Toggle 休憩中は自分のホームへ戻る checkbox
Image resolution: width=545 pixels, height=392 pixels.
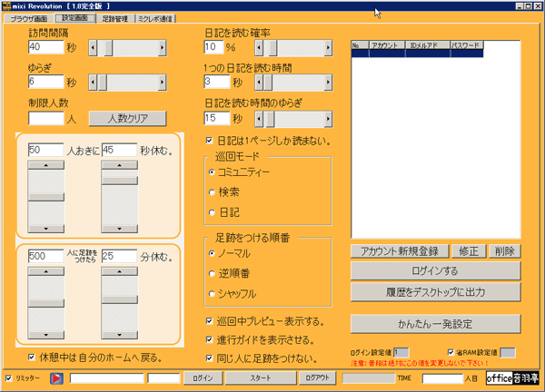[32, 357]
